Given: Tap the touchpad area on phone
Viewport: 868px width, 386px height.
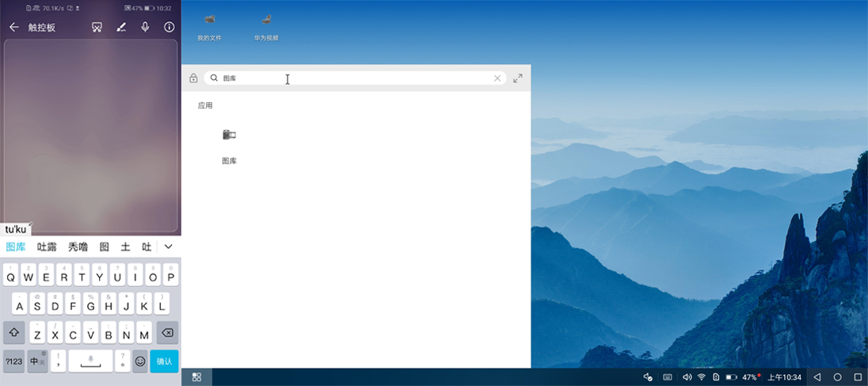Looking at the screenshot, I should tap(91, 135).
